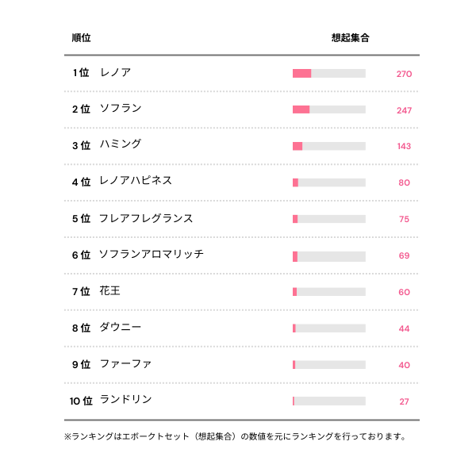Select the ソフラン entry in rank 2

[x=121, y=109]
